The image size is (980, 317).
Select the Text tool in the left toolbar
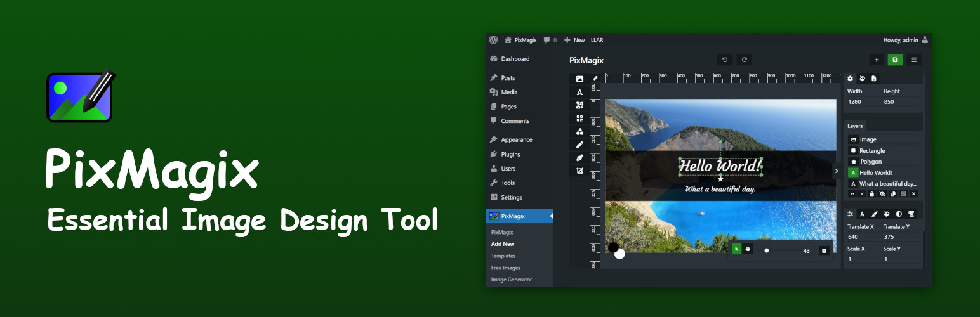579,93
